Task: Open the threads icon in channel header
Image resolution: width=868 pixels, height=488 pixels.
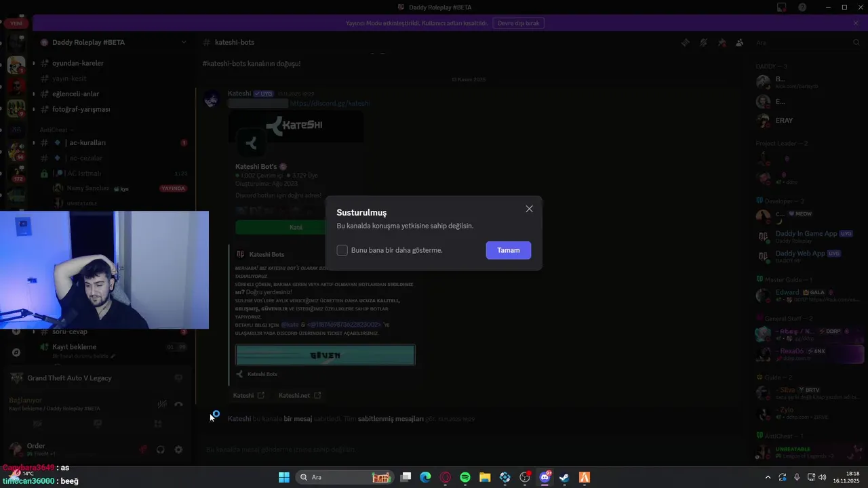Action: point(686,43)
